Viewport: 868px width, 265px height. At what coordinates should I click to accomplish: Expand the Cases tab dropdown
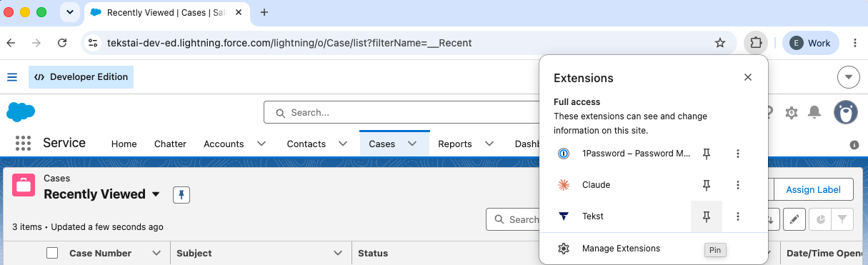coord(412,144)
